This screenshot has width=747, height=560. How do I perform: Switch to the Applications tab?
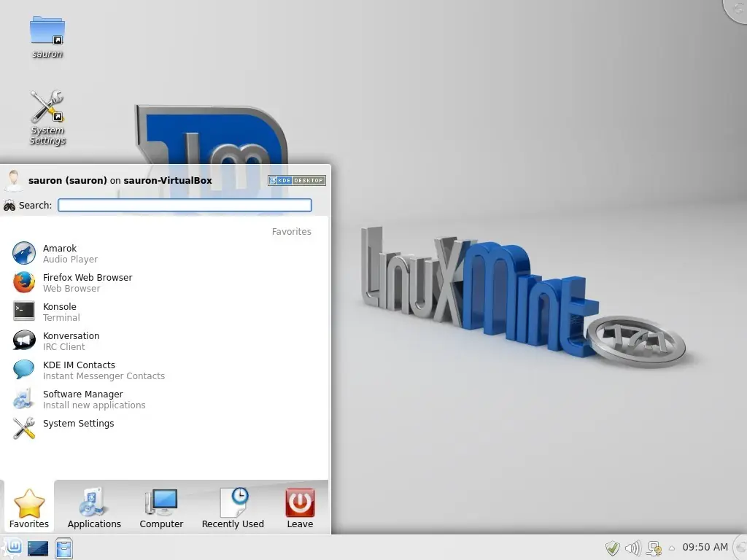tap(94, 507)
